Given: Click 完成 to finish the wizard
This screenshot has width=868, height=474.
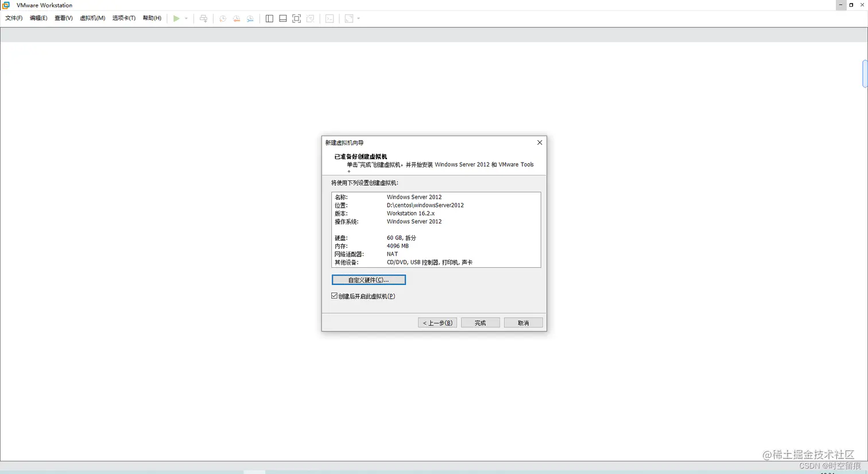Looking at the screenshot, I should click(480, 323).
